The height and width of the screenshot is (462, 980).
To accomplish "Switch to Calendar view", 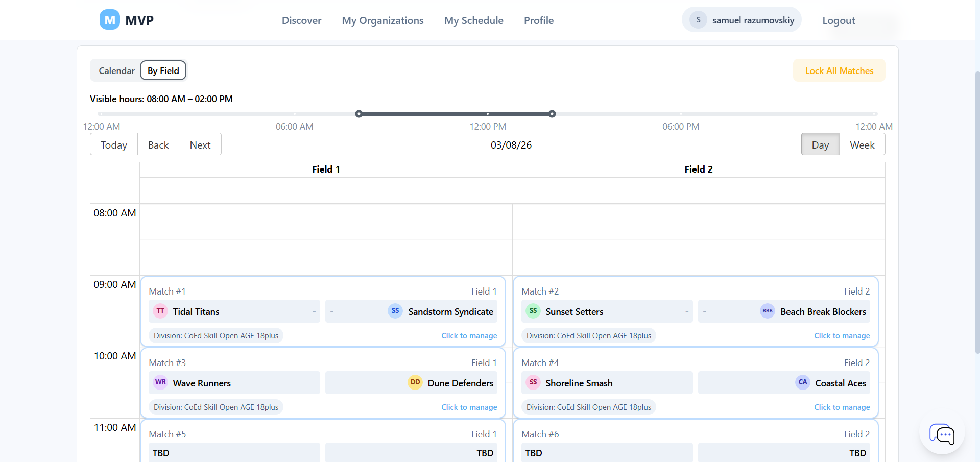I will coord(116,70).
